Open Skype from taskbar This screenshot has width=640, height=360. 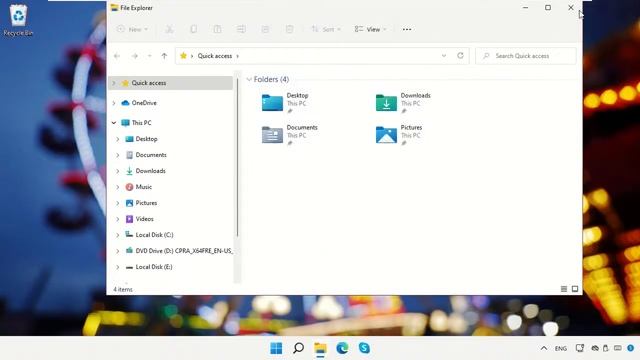364,348
